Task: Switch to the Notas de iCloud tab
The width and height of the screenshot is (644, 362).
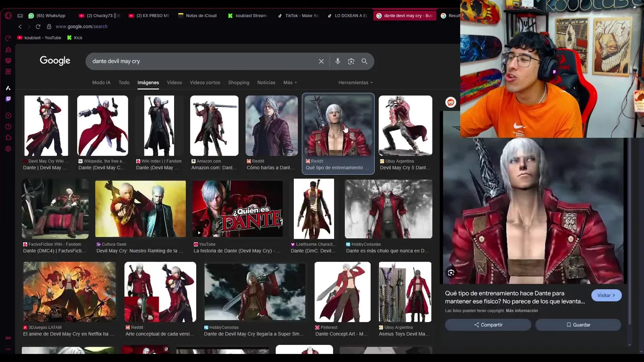Action: (198, 16)
